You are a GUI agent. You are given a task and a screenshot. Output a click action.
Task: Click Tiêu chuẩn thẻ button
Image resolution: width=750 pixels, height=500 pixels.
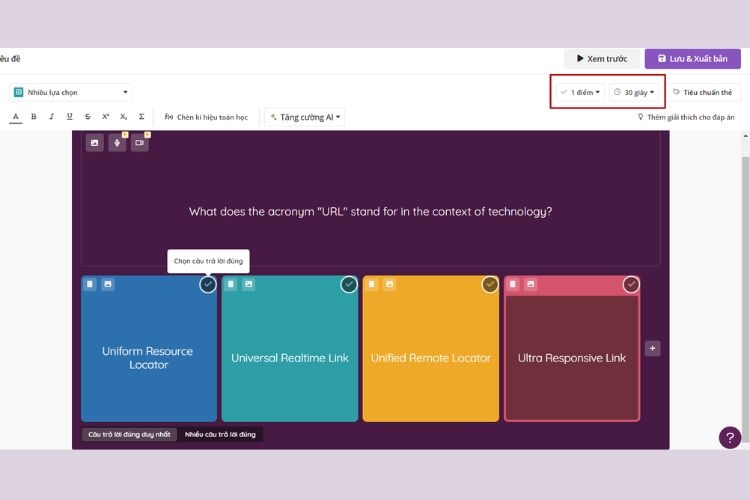pyautogui.click(x=703, y=92)
